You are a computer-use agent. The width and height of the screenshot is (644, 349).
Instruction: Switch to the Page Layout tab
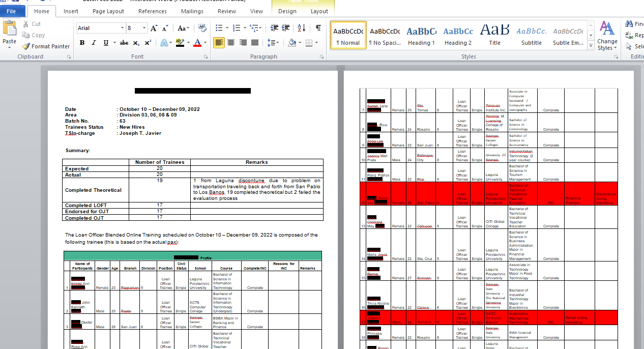pyautogui.click(x=108, y=11)
